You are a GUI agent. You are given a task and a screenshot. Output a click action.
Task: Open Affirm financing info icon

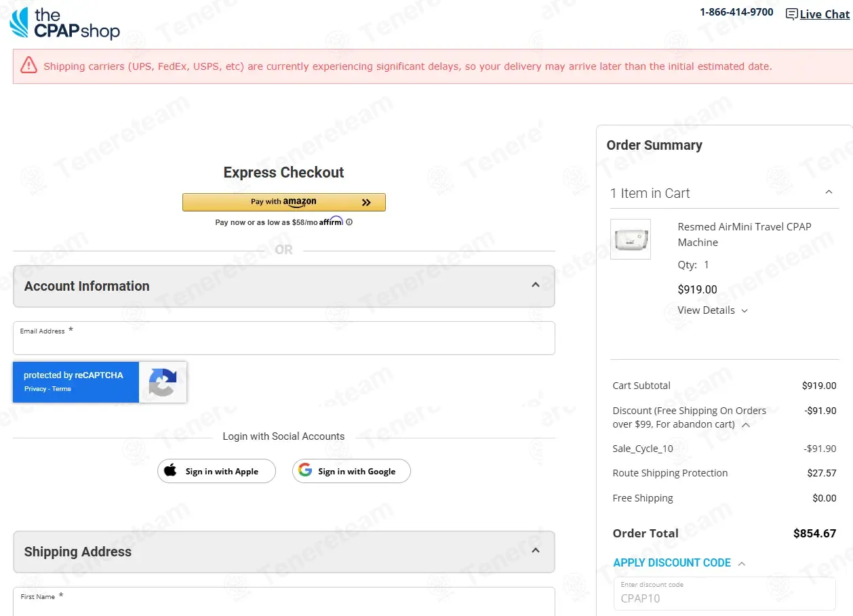(349, 222)
